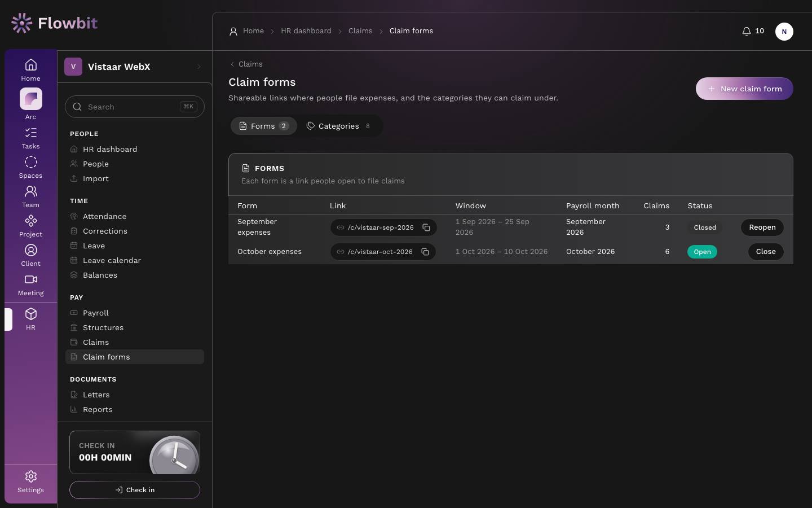Open Leave calendar in the sidebar
The height and width of the screenshot is (508, 812).
click(x=134, y=260)
